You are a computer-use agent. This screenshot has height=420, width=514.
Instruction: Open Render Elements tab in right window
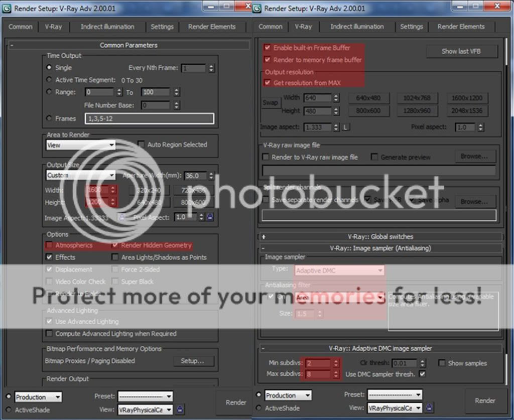click(461, 27)
